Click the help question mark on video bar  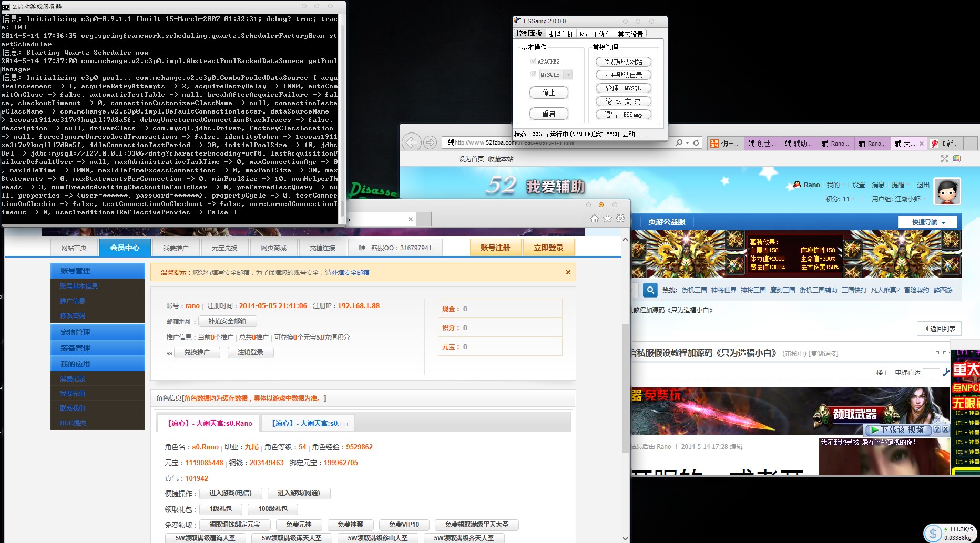pyautogui.click(x=937, y=429)
